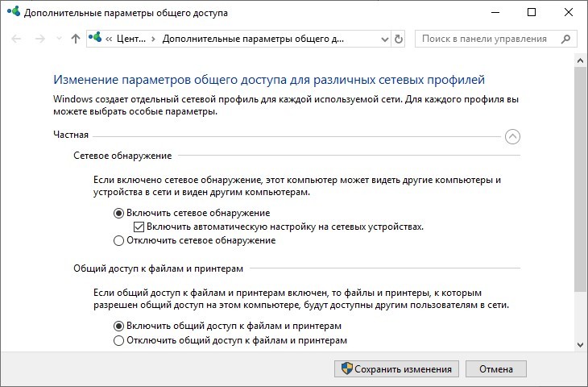Click the Отмена button
Screen dimensions: 588x387
(x=495, y=368)
